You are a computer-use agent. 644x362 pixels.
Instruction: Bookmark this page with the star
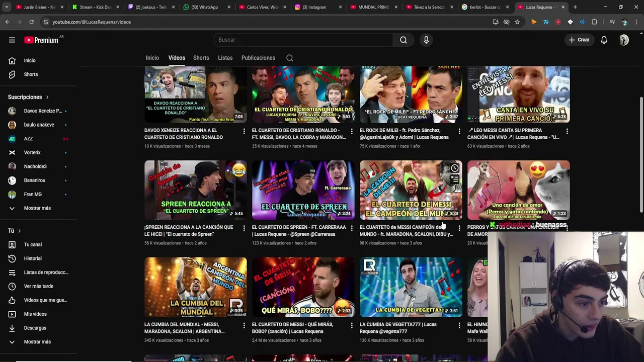pos(517,22)
